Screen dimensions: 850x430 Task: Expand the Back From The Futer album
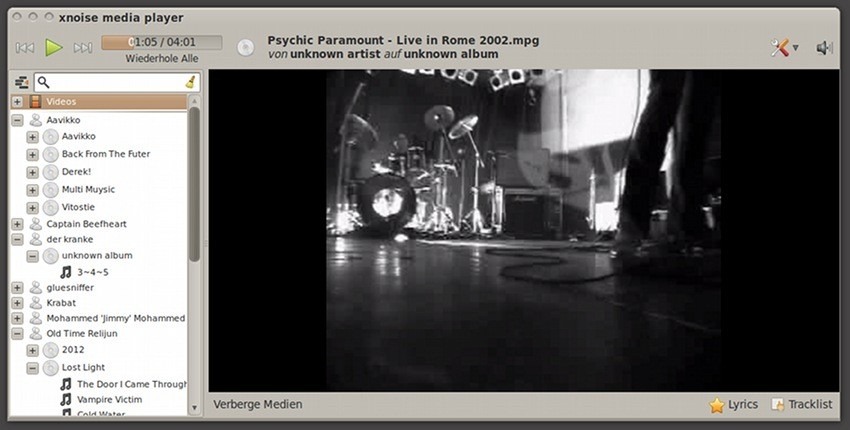33,155
